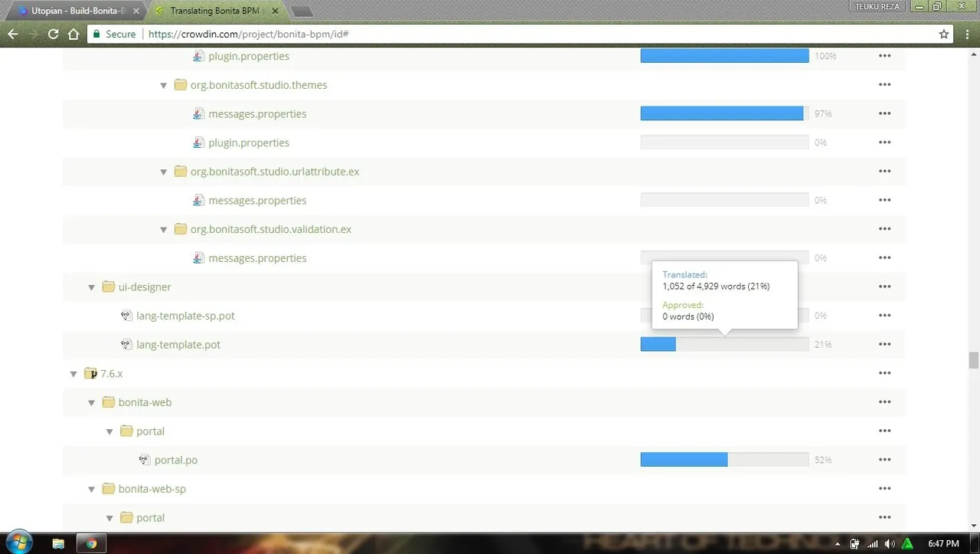Click the browser Back arrow

13,34
